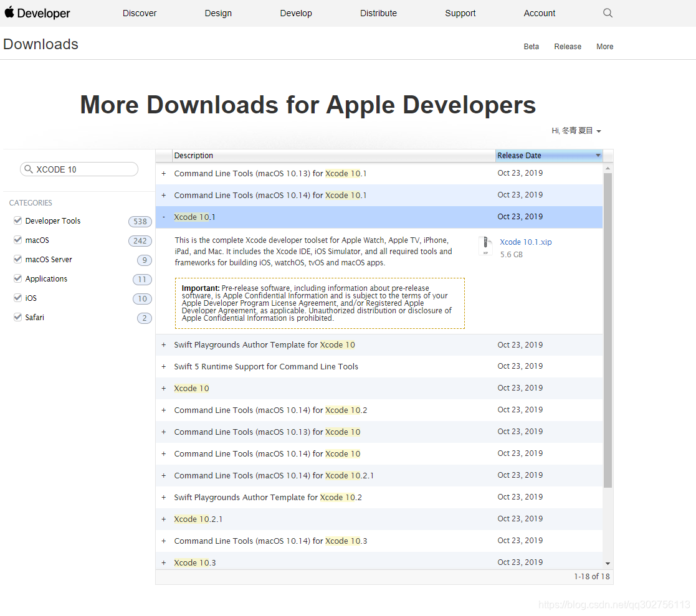This screenshot has height=616, width=696.
Task: Expand the Xcode 10 row
Action: (x=164, y=388)
